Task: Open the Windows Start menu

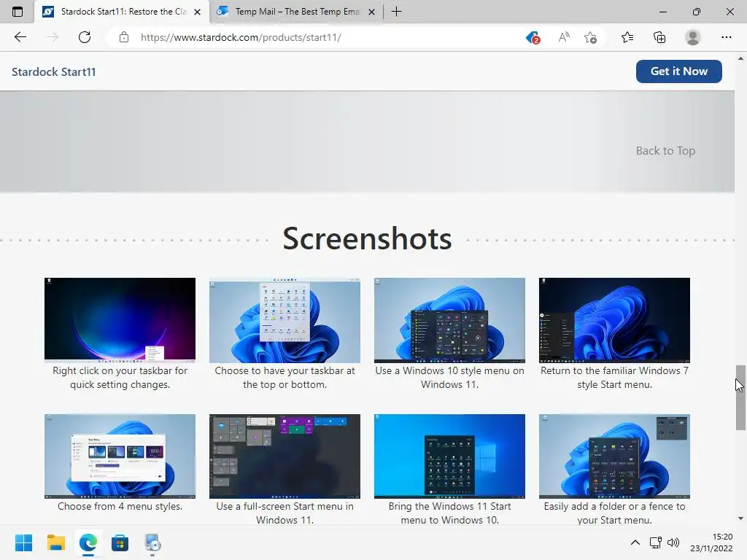Action: coord(23,542)
